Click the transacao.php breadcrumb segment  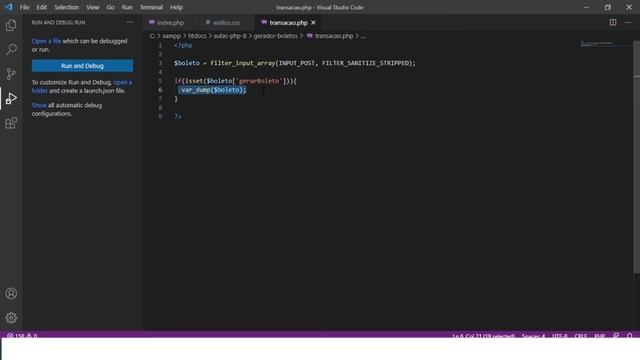coord(334,36)
